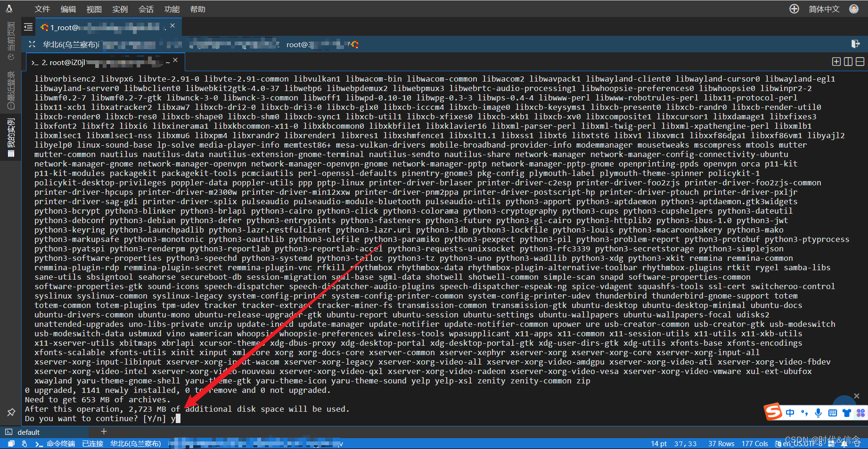
Task: Pin the sidebar with pushpin icon
Action: 11,412
